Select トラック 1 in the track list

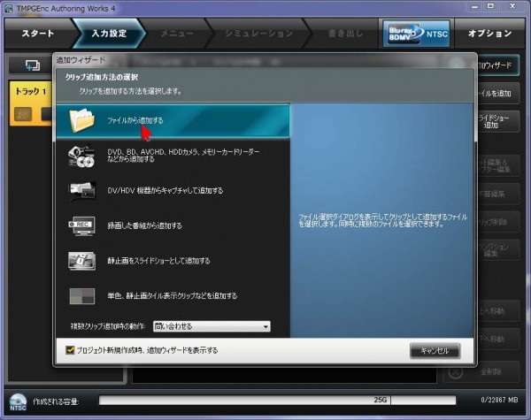[x=31, y=103]
